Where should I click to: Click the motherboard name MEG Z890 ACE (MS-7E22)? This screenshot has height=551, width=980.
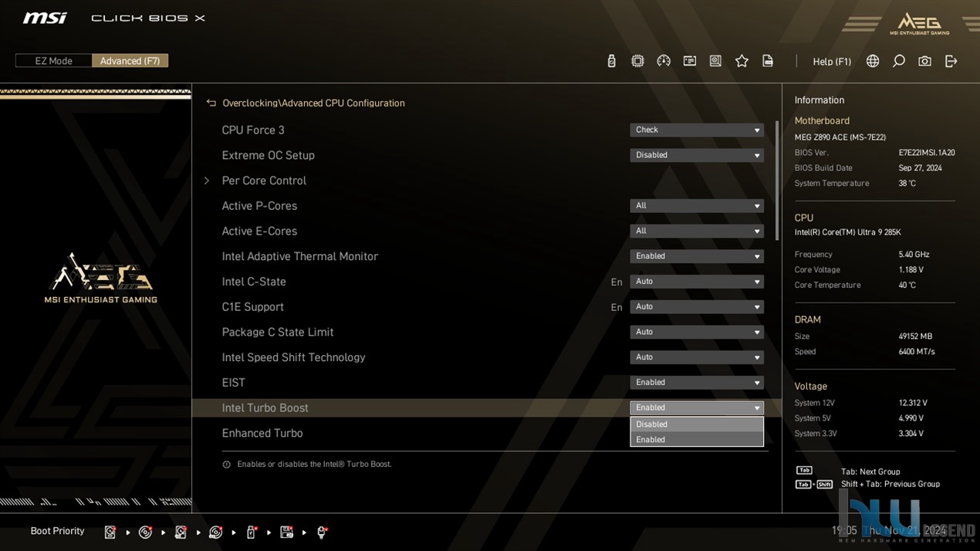coord(840,137)
